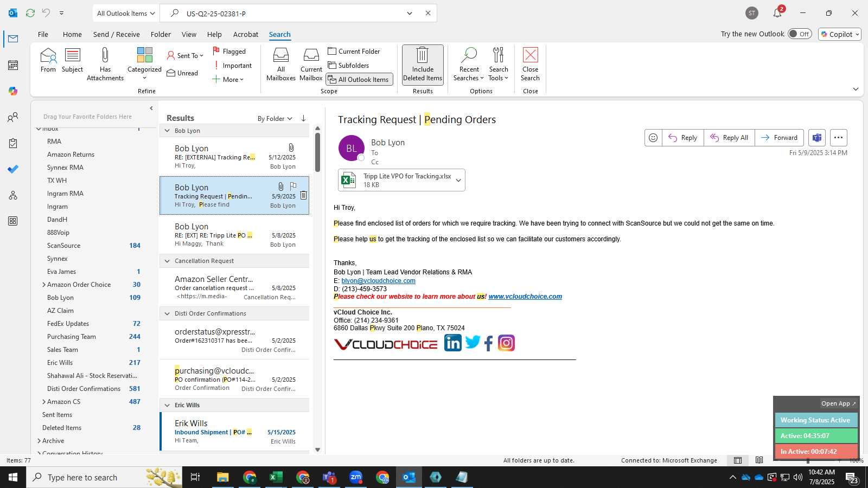
Task: Open the LinkedIn icon in signature
Action: pyautogui.click(x=452, y=343)
